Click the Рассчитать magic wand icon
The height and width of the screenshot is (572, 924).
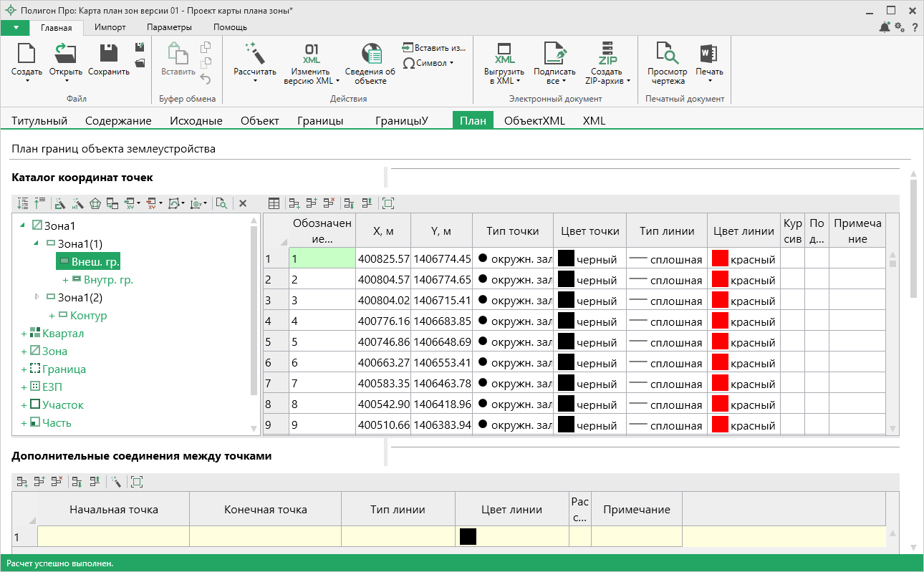(254, 54)
